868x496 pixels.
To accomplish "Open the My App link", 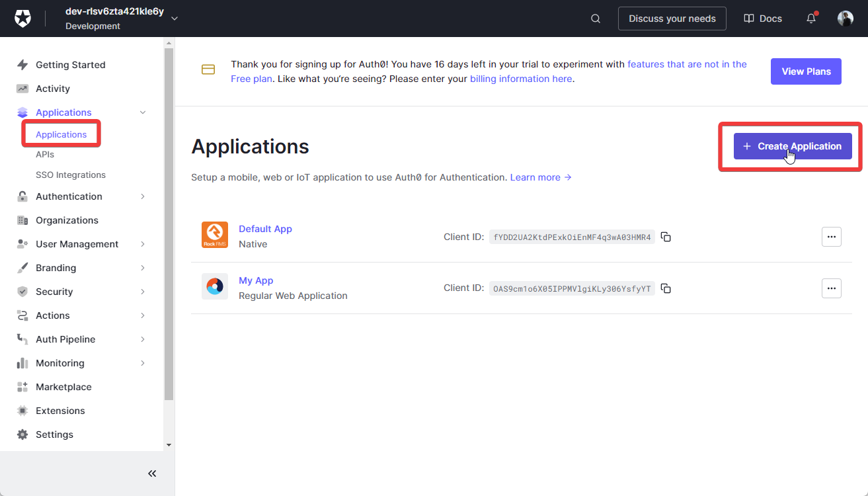I will (256, 280).
